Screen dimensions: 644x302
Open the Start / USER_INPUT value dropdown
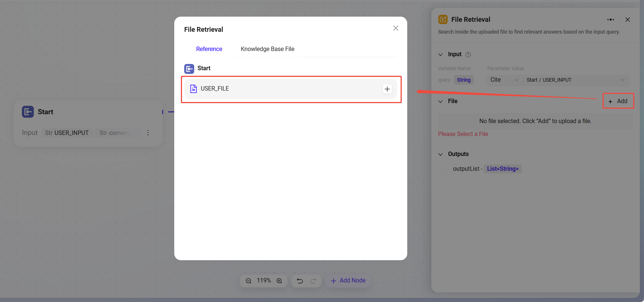pos(576,80)
